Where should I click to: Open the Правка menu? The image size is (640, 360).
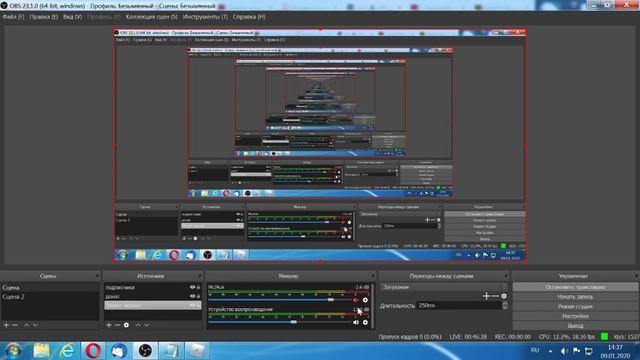[x=44, y=17]
